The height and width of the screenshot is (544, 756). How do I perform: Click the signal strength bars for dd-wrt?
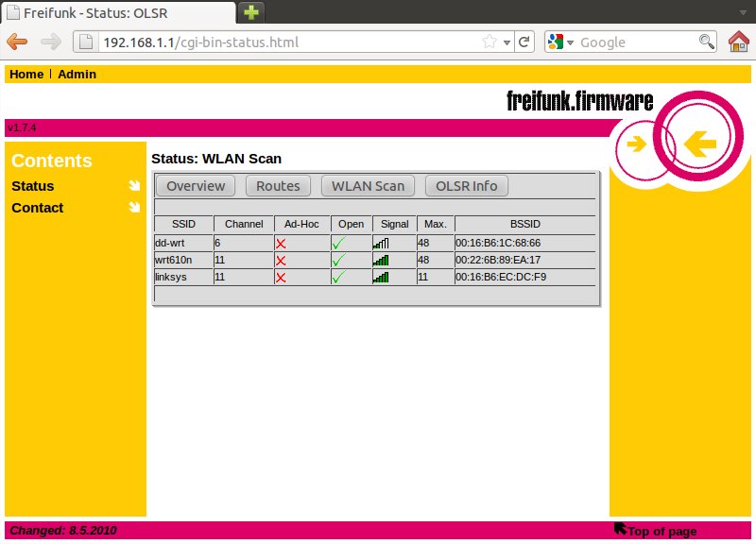[381, 243]
